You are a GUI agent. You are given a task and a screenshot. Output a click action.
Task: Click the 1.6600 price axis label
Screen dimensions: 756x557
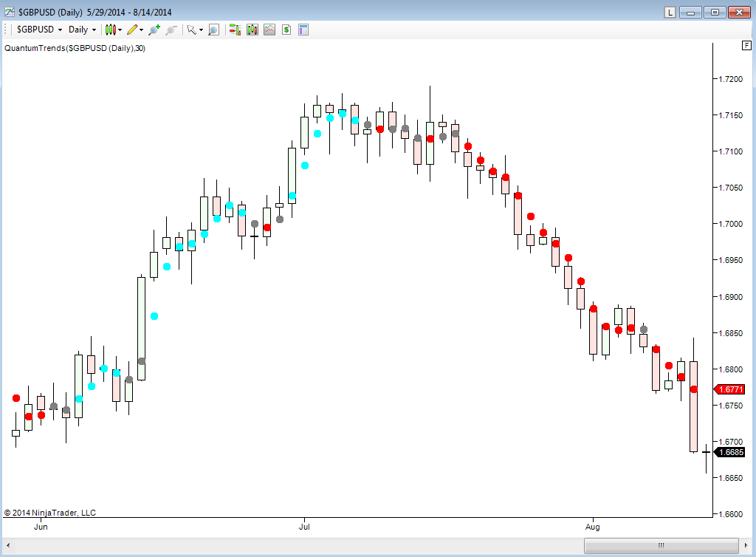coord(730,514)
